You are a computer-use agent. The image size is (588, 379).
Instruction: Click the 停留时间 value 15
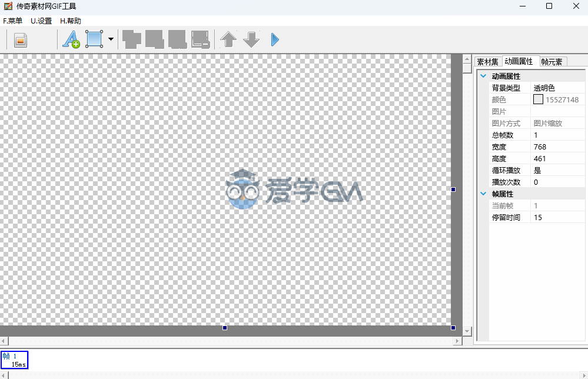(x=538, y=217)
